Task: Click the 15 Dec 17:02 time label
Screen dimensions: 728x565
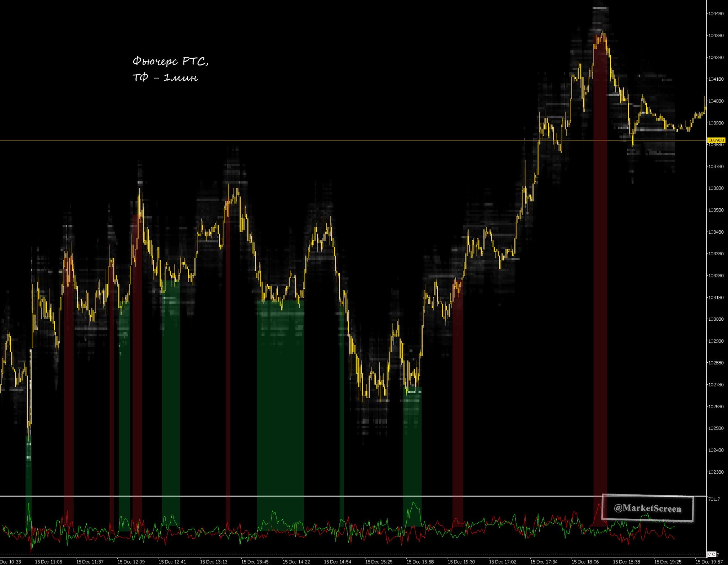Action: [x=503, y=562]
